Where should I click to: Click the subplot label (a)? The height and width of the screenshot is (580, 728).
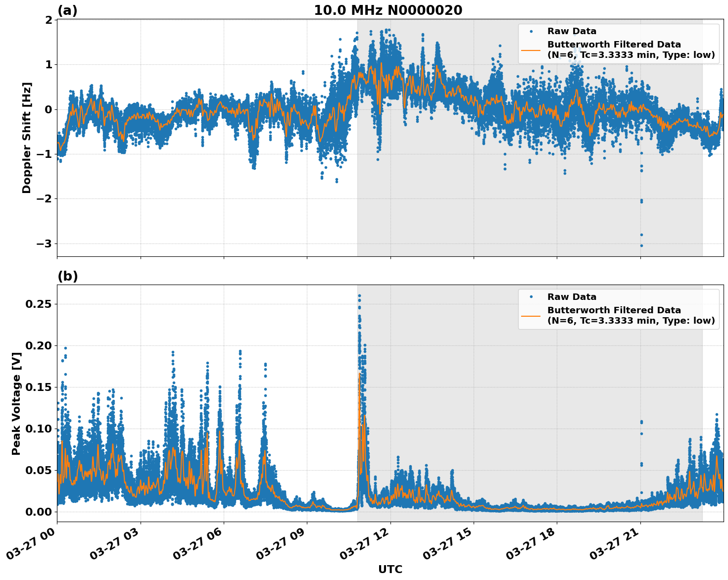pos(67,9)
